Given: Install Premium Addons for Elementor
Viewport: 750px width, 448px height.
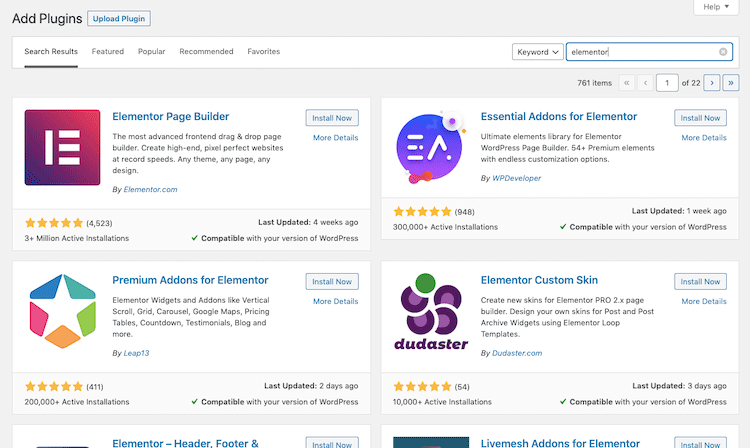Looking at the screenshot, I should tap(332, 282).
